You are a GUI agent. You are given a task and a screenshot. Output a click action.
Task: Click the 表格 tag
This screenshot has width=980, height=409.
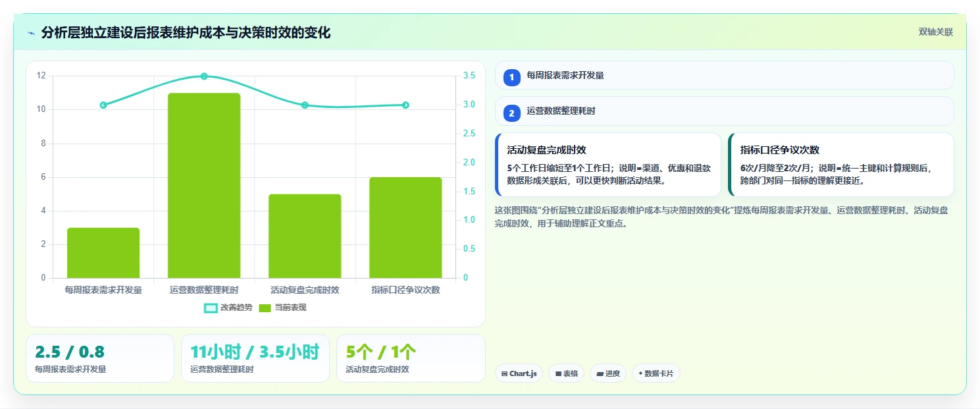(566, 373)
